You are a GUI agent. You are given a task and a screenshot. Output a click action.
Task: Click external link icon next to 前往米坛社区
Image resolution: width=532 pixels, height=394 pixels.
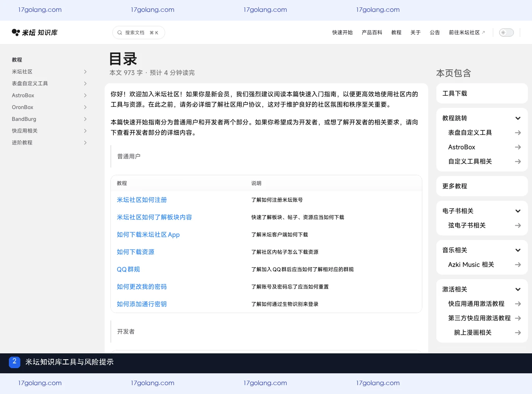pos(483,33)
